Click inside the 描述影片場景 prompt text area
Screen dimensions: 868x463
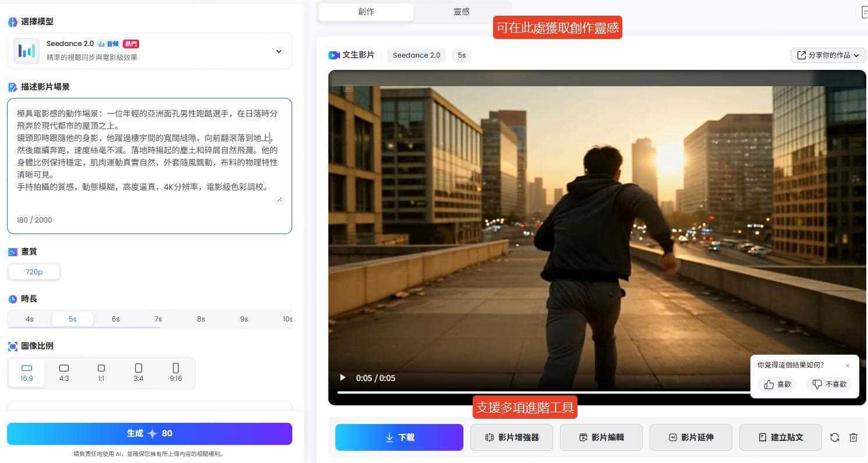coord(150,163)
